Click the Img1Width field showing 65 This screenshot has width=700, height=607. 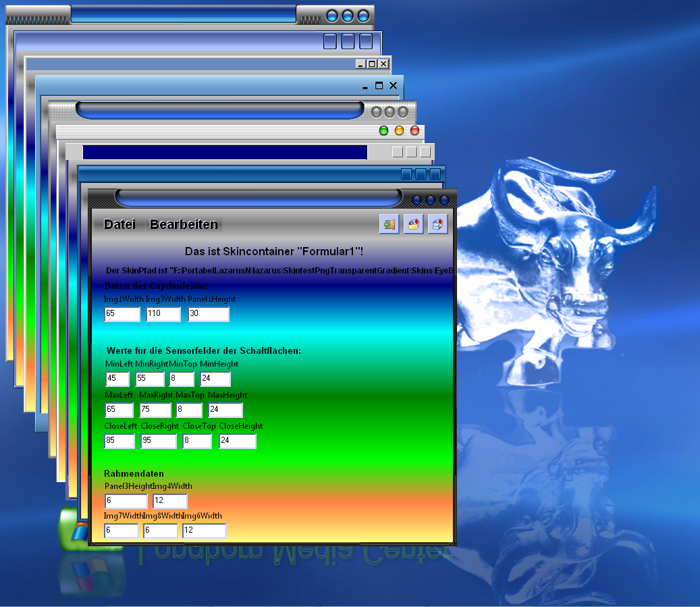click(122, 314)
